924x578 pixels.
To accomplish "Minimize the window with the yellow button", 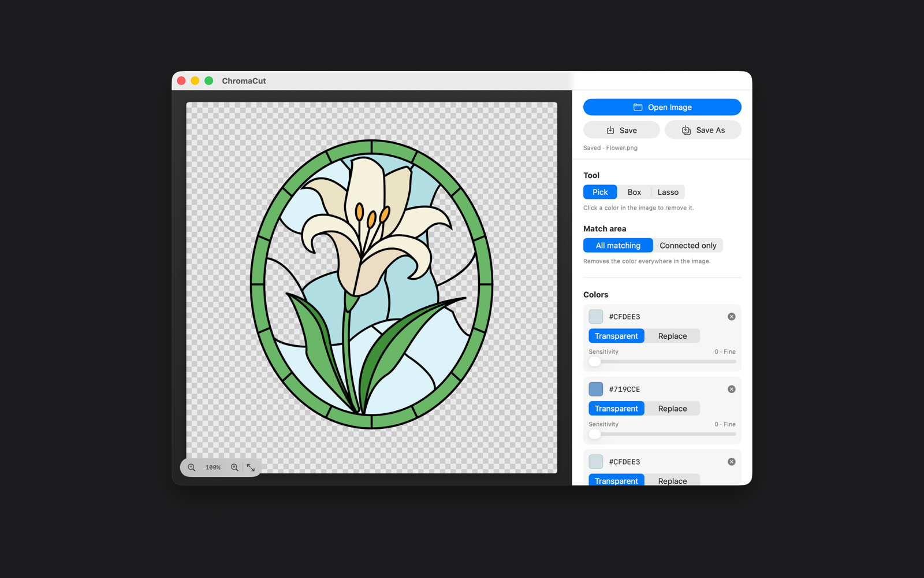I will point(195,81).
